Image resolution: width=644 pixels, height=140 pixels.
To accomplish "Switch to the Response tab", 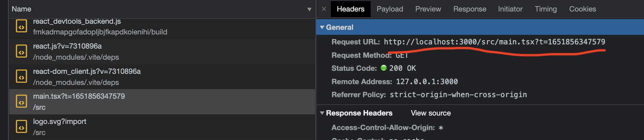I will (x=470, y=9).
